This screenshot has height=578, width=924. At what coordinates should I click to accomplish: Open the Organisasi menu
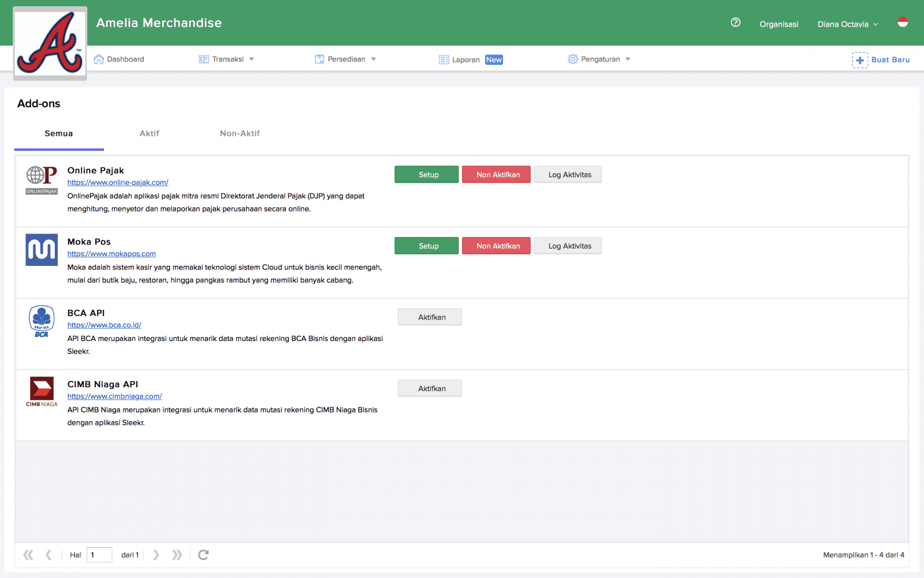pos(779,24)
